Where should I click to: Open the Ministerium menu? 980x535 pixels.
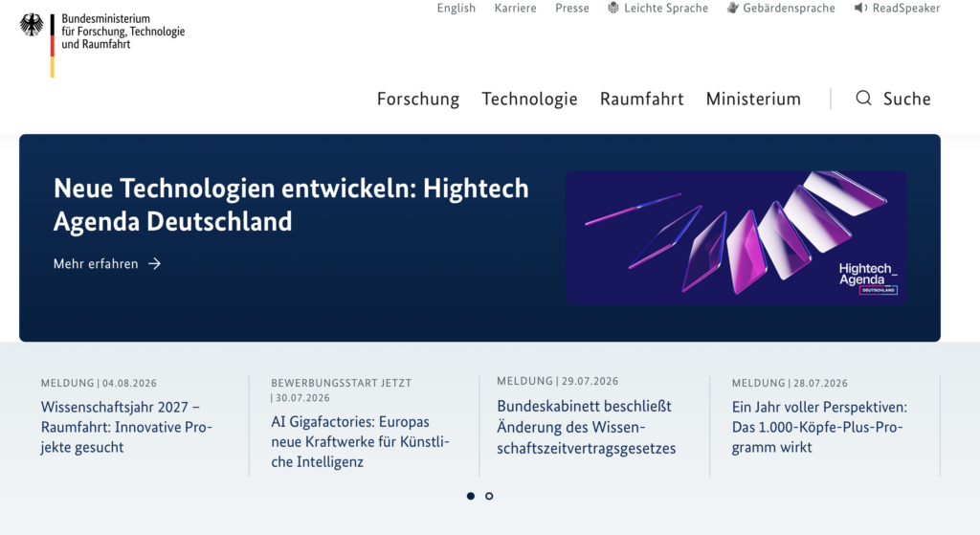(753, 99)
